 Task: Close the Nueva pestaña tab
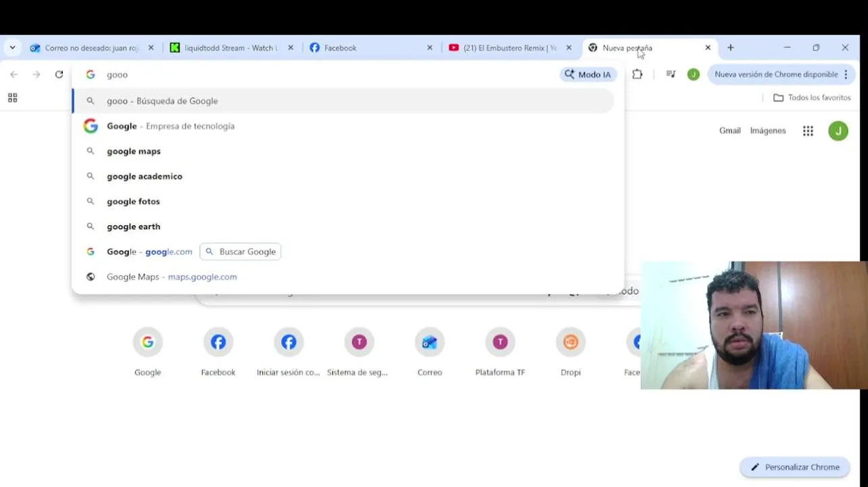point(708,48)
